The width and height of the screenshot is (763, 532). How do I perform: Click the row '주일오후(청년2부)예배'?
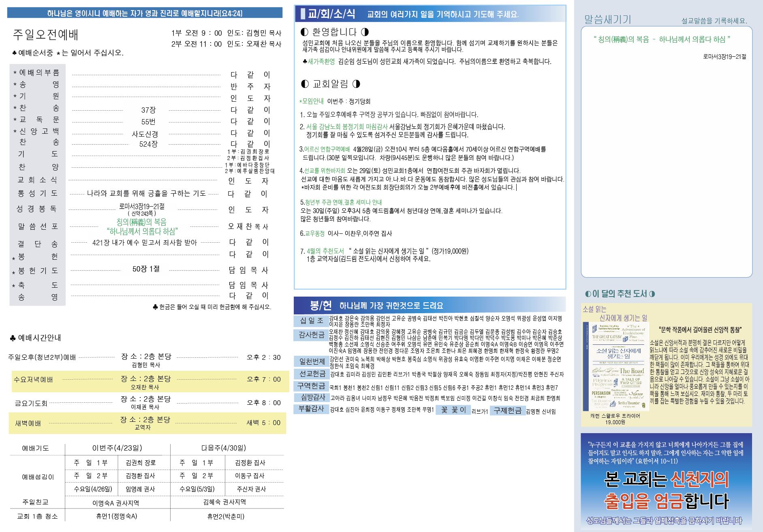click(145, 360)
